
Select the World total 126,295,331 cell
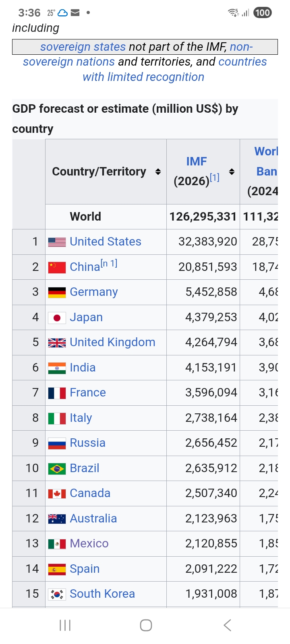tap(203, 217)
